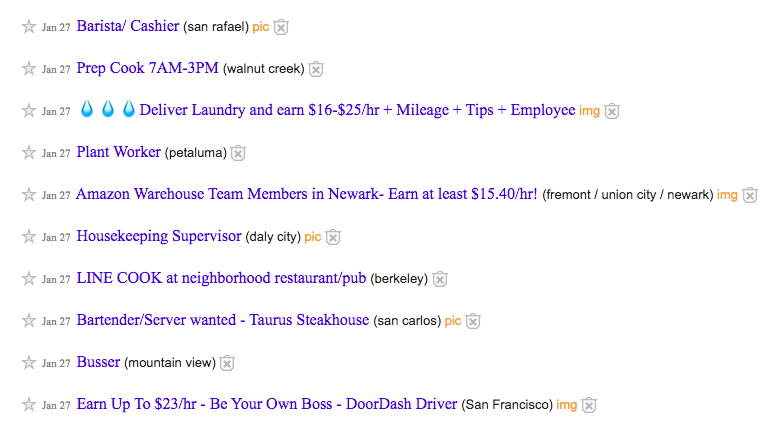Hide the Deliver Laundry posting

click(612, 111)
